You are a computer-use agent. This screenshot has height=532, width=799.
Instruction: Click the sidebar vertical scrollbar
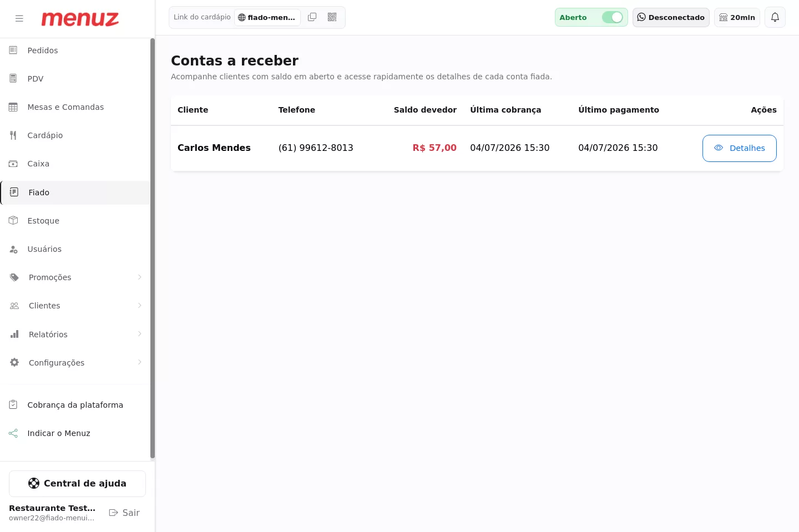pos(153,249)
